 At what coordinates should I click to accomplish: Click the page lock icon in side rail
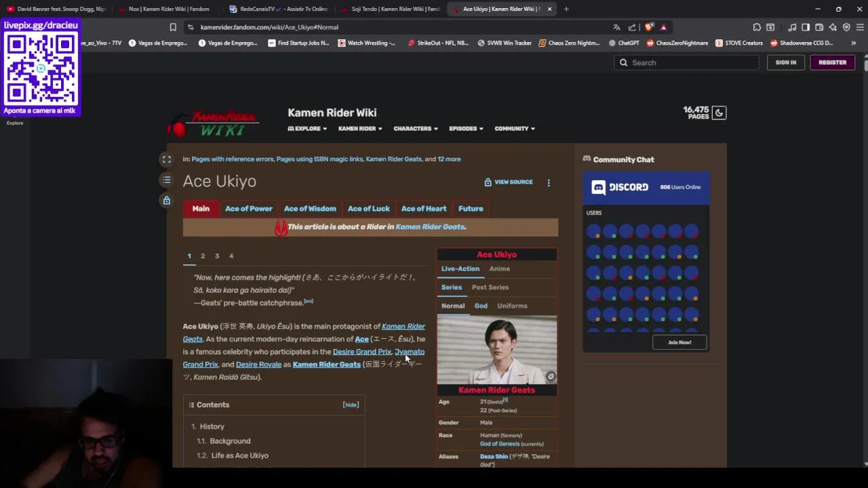[x=166, y=200]
